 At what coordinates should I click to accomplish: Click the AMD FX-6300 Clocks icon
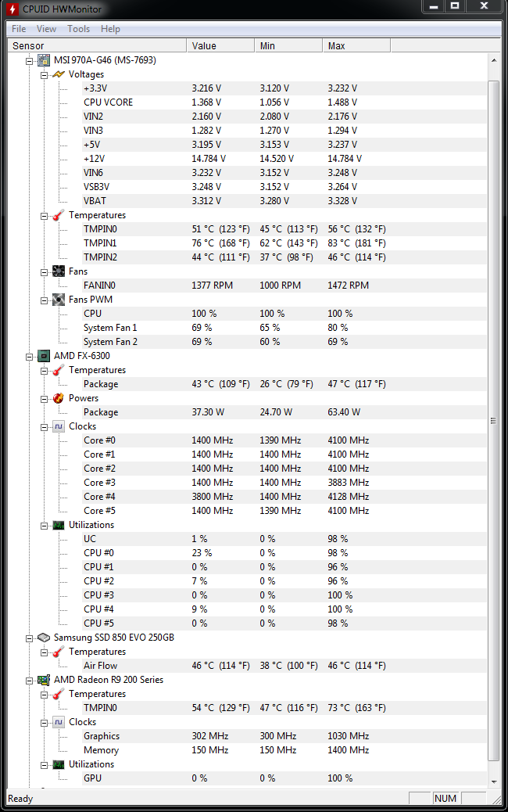point(59,426)
